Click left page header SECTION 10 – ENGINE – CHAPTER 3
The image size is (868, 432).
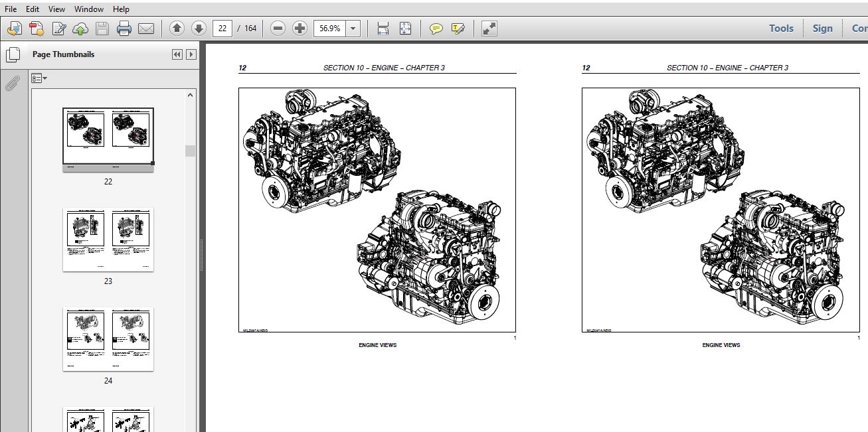[384, 68]
